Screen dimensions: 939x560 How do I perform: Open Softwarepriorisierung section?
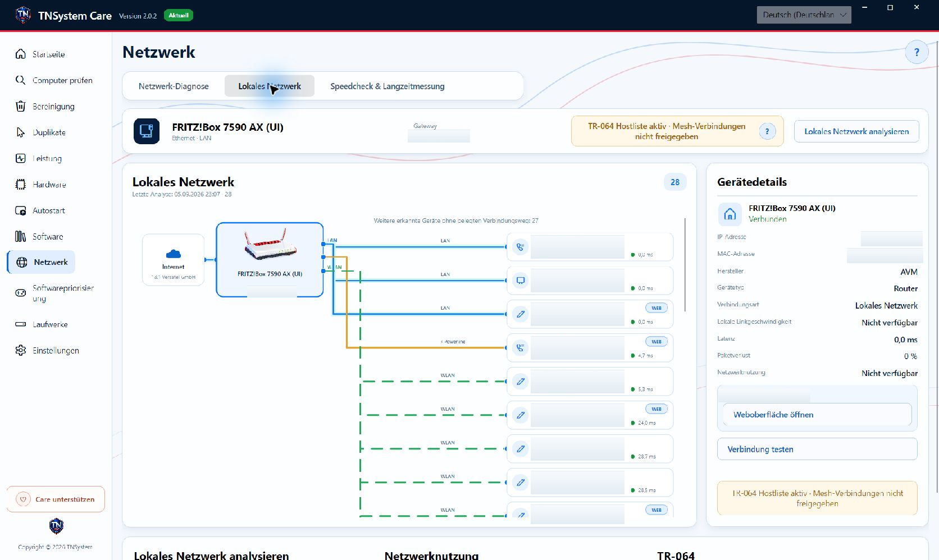click(54, 293)
